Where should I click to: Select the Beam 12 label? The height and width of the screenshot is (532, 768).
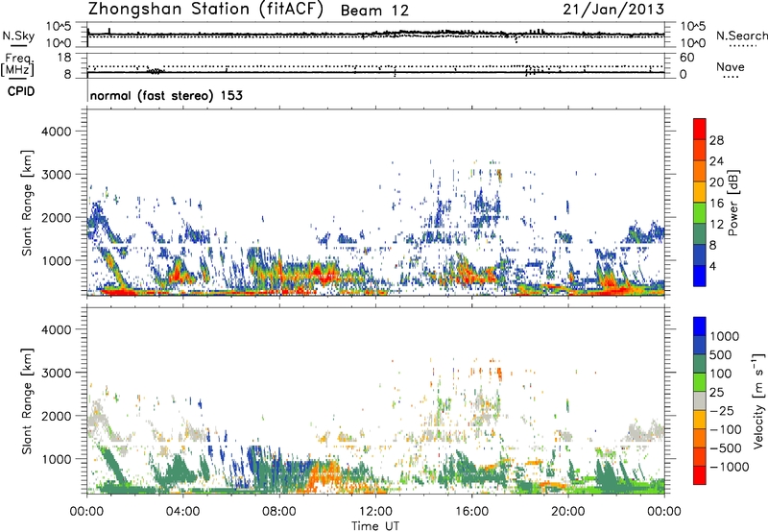click(374, 11)
